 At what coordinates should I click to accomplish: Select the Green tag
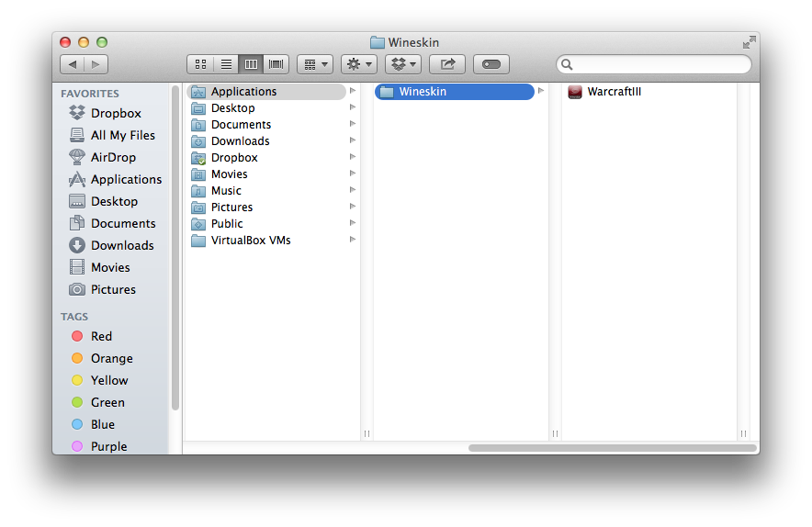tap(98, 402)
